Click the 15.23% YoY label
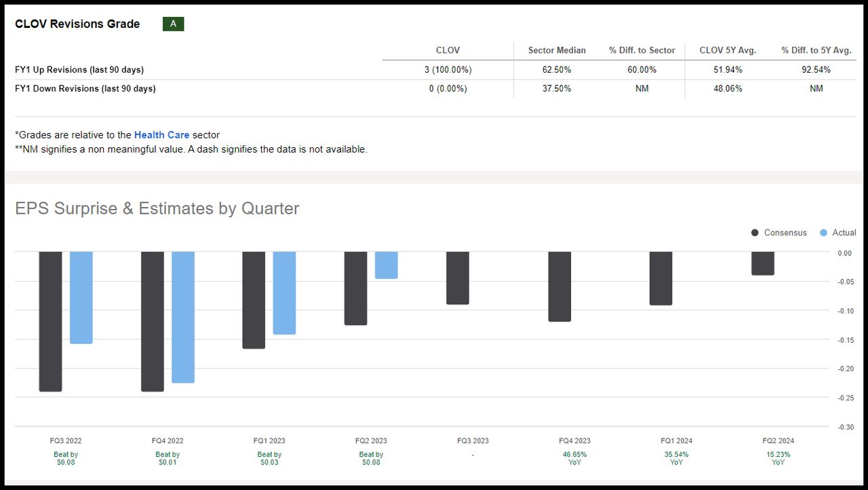This screenshot has height=490, width=868. pyautogui.click(x=778, y=458)
